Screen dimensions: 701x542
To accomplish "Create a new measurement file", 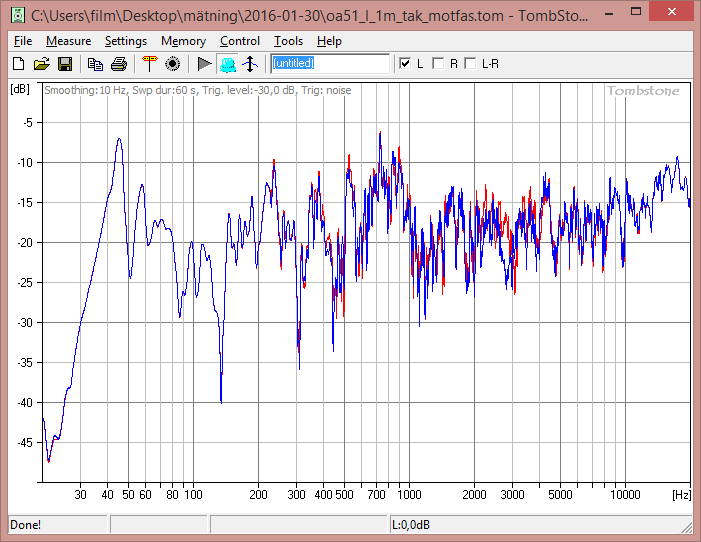I will (x=18, y=64).
